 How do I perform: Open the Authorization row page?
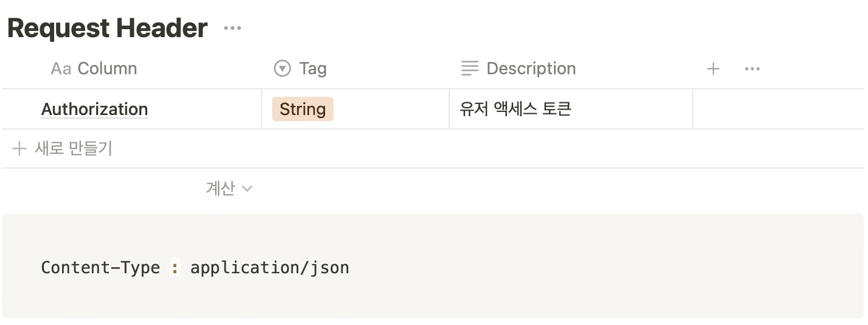(94, 110)
